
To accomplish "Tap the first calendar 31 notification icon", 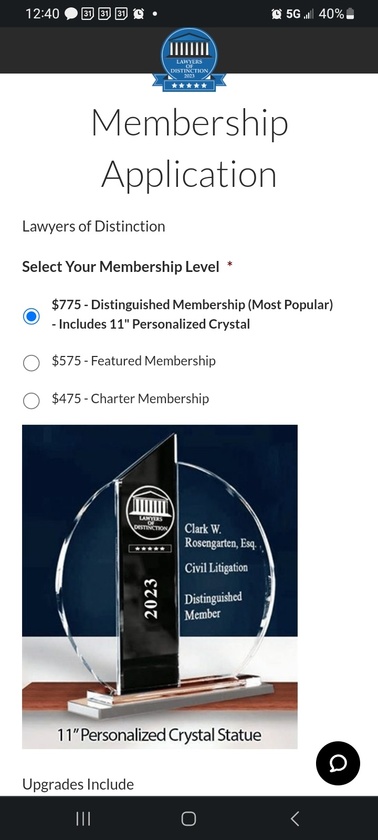I will 87,14.
